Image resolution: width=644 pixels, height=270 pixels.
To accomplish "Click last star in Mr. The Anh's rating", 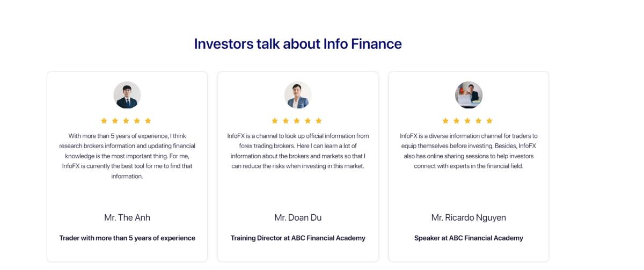I will point(148,121).
